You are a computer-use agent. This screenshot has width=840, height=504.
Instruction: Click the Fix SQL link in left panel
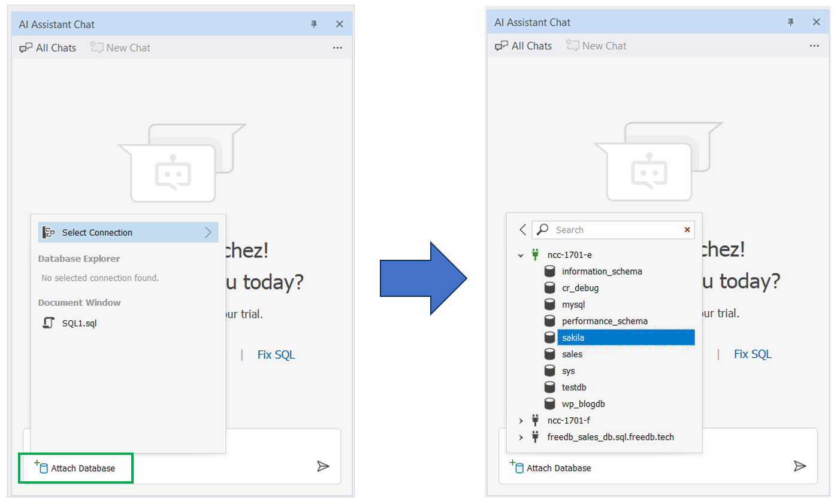click(276, 354)
